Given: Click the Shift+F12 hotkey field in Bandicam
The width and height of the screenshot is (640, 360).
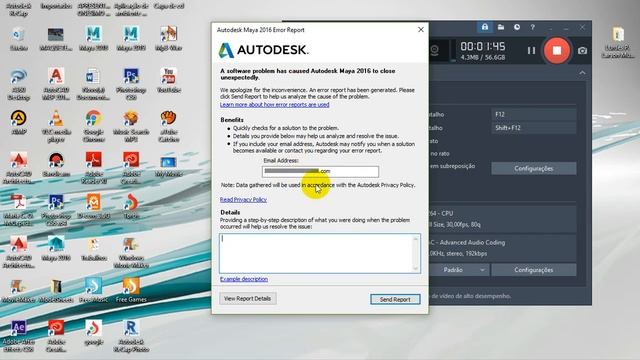Looking at the screenshot, I should click(534, 128).
